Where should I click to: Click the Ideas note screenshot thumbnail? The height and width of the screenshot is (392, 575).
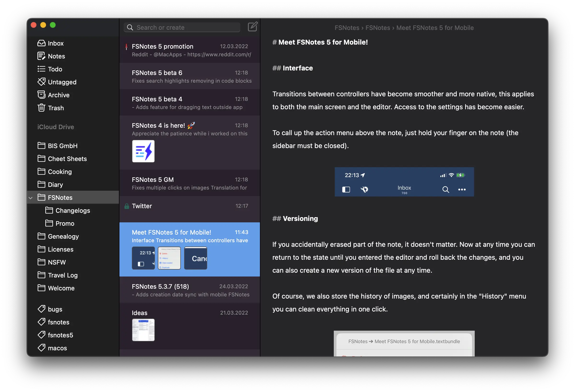(143, 330)
